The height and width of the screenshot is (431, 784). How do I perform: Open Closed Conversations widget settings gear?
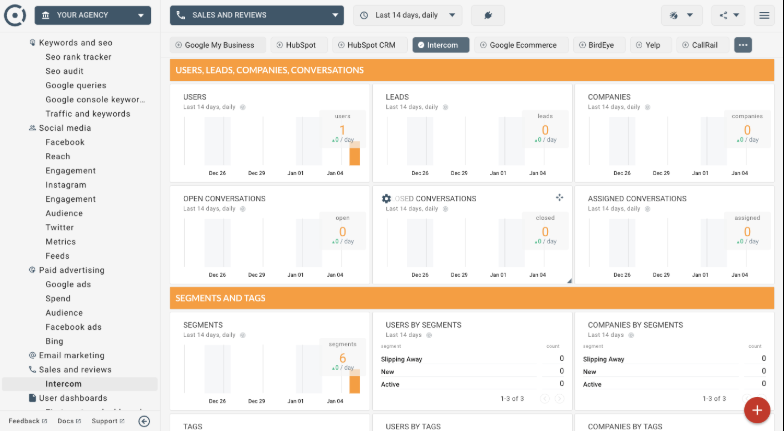[387, 198]
